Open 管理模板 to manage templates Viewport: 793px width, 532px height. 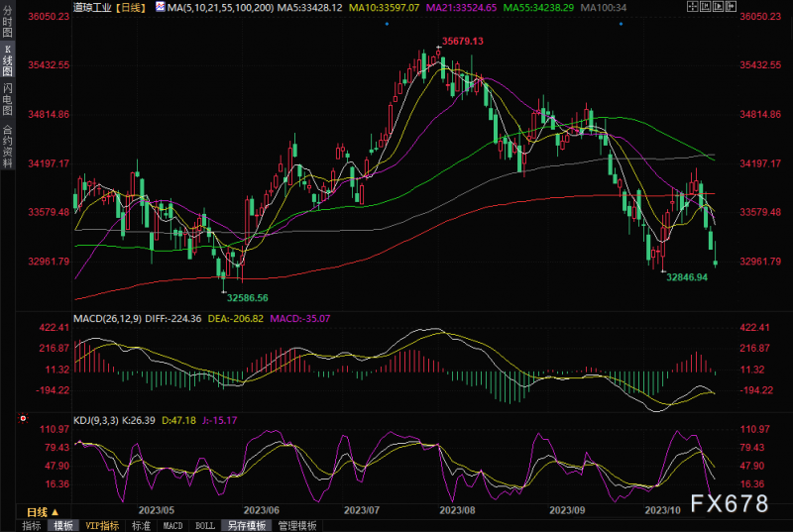[x=296, y=525]
